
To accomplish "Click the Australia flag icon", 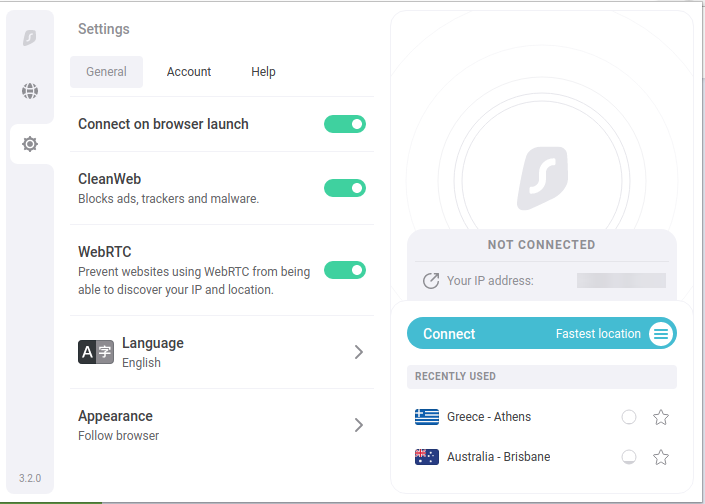I will 427,457.
